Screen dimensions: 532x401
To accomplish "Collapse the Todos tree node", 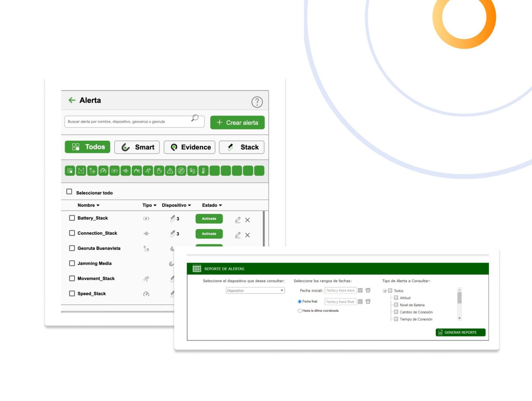I will pyautogui.click(x=384, y=291).
